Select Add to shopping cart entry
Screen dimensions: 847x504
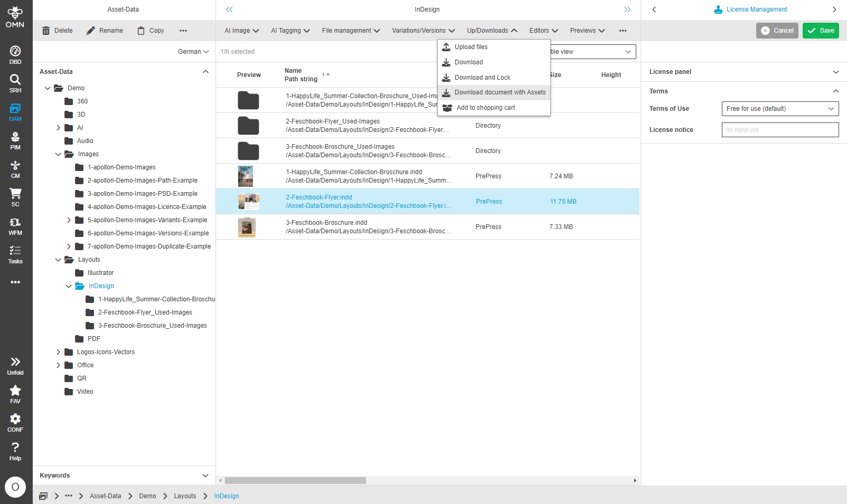coord(485,108)
